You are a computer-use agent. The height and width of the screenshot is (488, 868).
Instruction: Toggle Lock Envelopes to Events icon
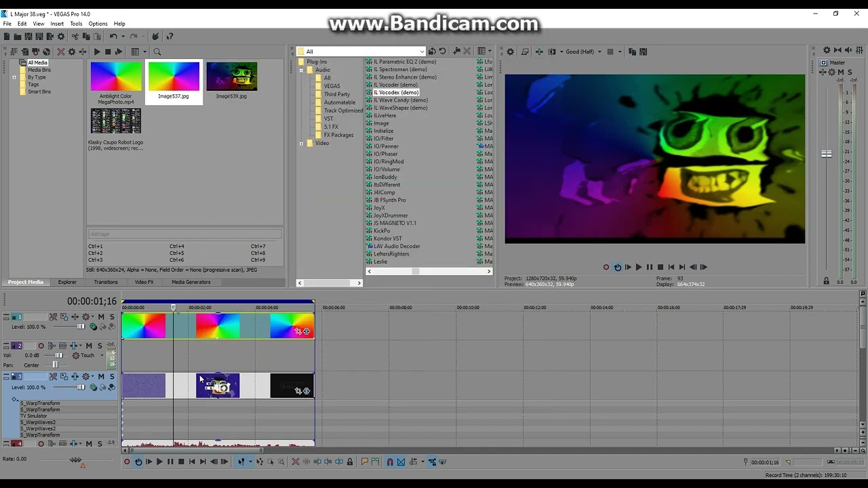click(x=432, y=462)
